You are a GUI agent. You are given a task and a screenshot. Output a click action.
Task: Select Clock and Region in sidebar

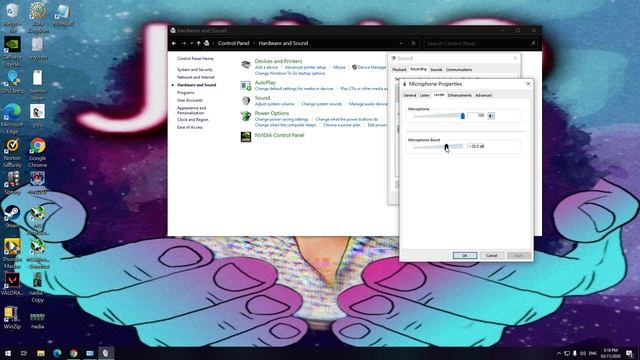click(x=193, y=120)
